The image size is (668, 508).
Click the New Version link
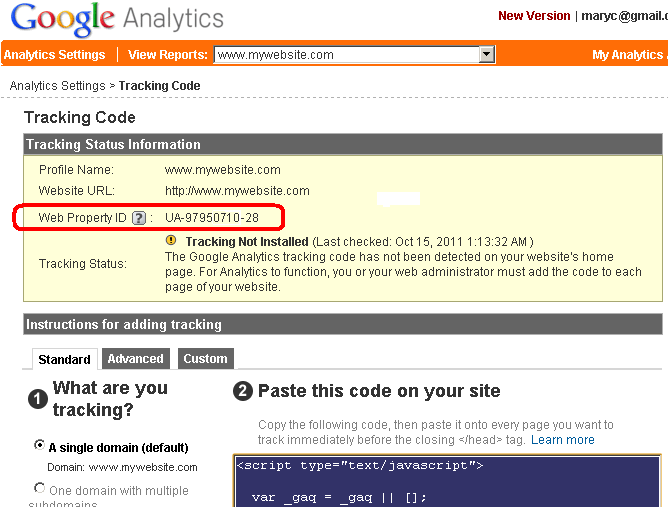[x=534, y=16]
